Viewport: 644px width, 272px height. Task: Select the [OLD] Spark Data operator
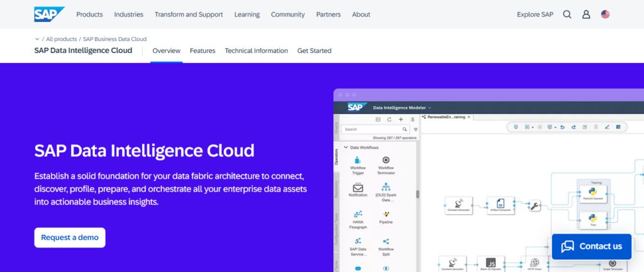click(x=386, y=192)
